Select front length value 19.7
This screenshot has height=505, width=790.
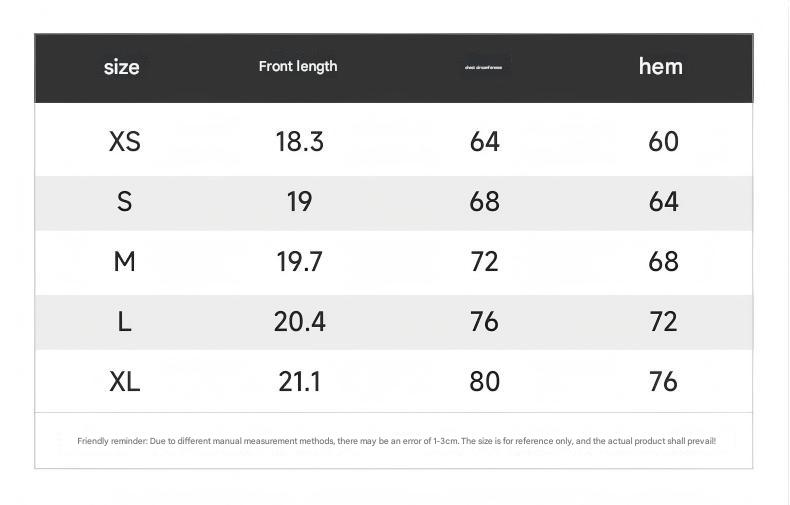pyautogui.click(x=299, y=261)
